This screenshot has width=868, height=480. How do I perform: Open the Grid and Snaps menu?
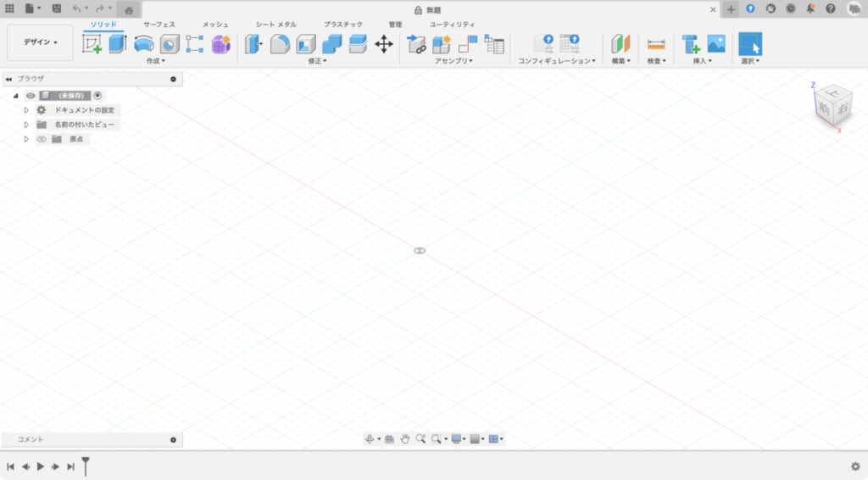click(476, 439)
